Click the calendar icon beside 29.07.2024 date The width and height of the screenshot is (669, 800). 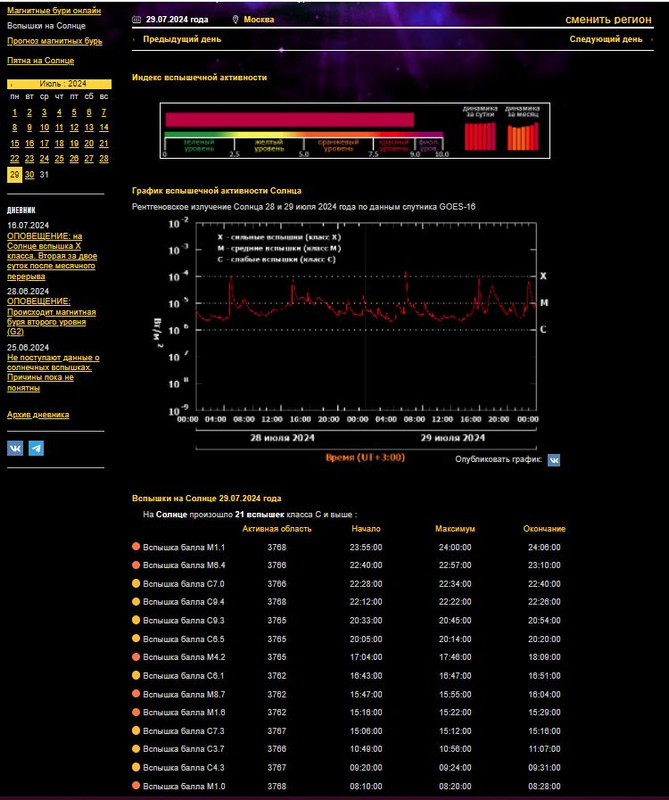pos(136,19)
